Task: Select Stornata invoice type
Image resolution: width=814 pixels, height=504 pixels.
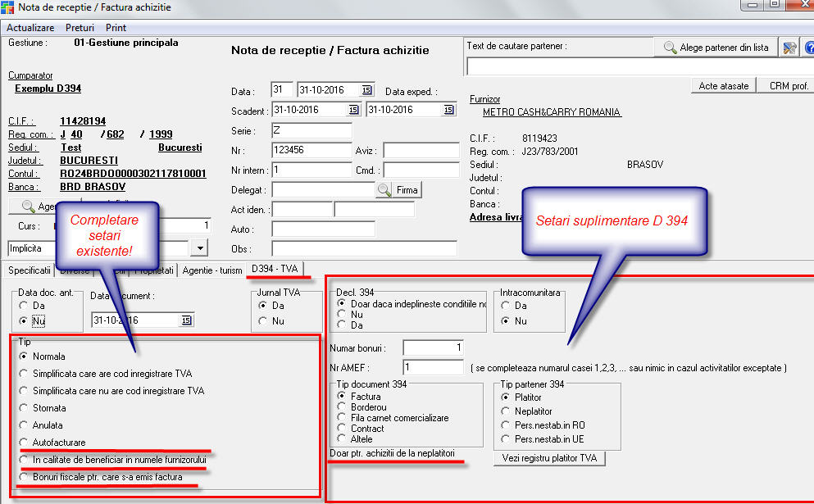Action: [x=24, y=408]
